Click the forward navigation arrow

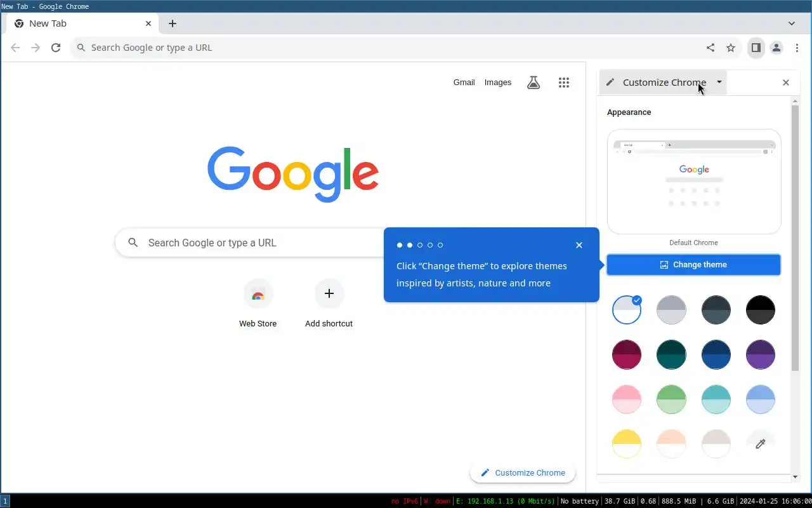point(36,48)
